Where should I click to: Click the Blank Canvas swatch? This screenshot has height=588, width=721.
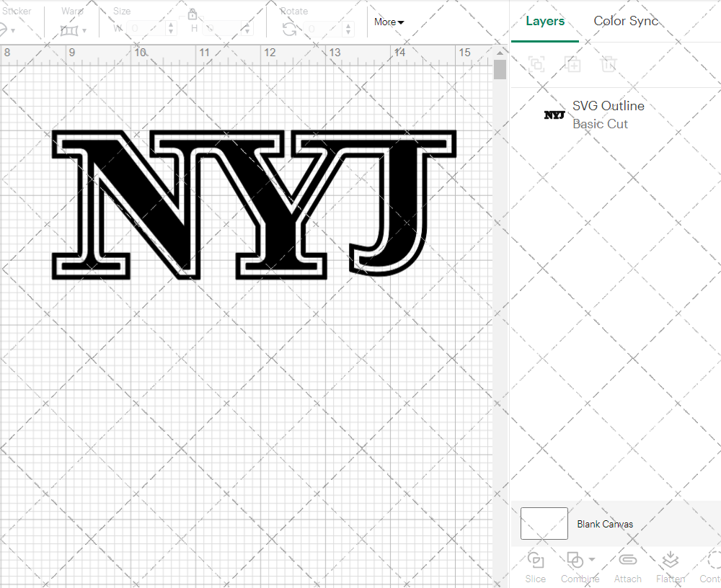tap(544, 523)
